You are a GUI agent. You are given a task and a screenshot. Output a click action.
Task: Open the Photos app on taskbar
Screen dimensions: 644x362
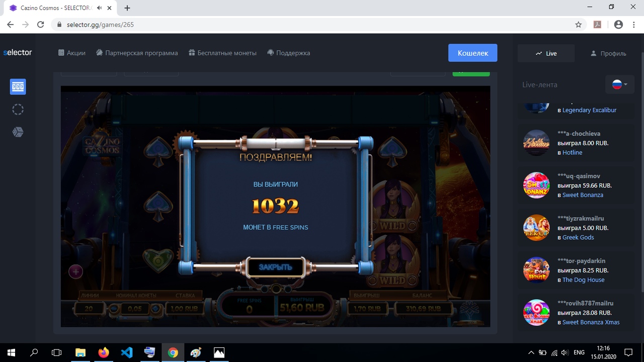click(219, 352)
